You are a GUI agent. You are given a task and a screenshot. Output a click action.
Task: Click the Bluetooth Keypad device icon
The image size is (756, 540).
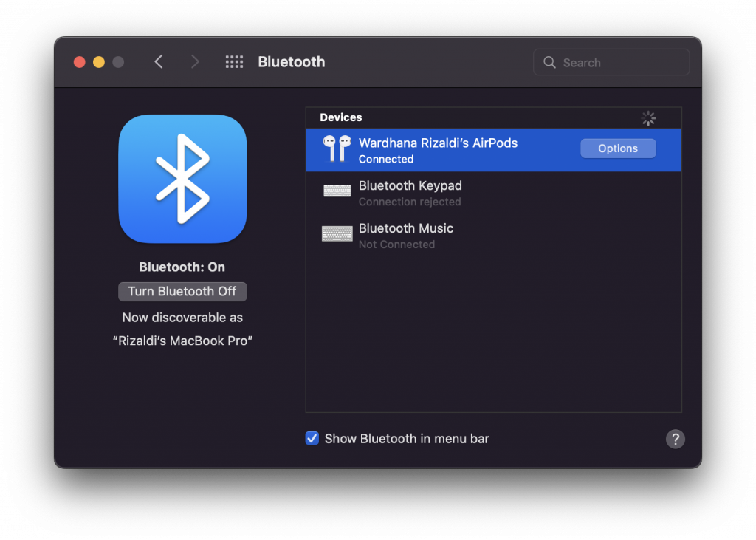[x=337, y=192]
